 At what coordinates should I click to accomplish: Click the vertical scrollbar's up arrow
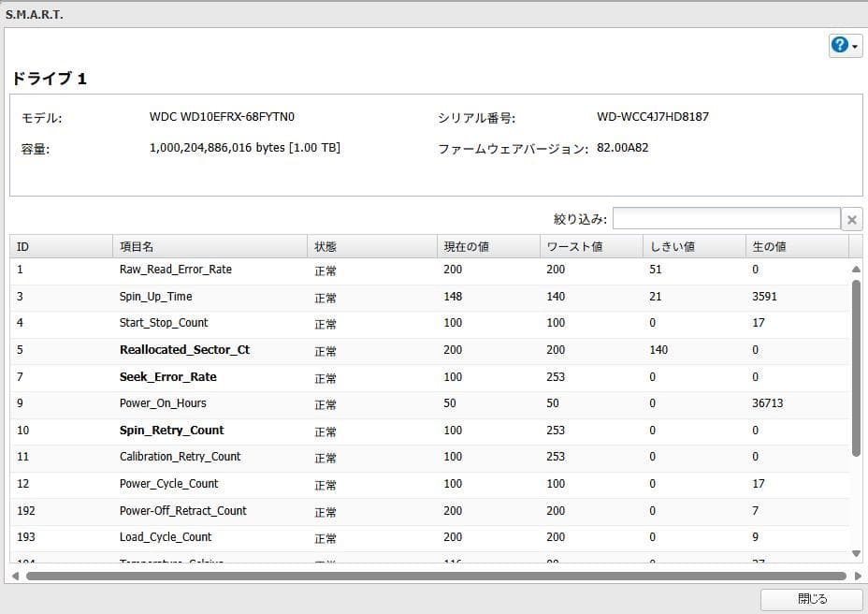[855, 267]
